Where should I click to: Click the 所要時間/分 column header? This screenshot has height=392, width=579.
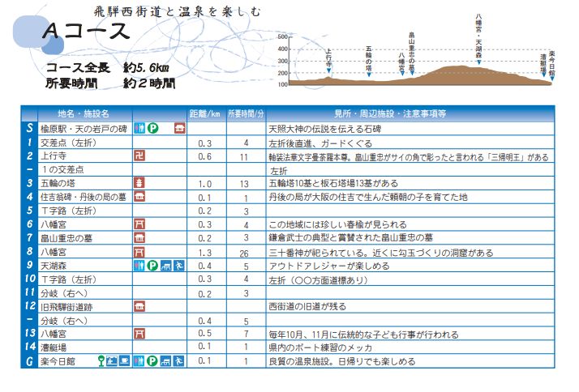[x=246, y=113]
